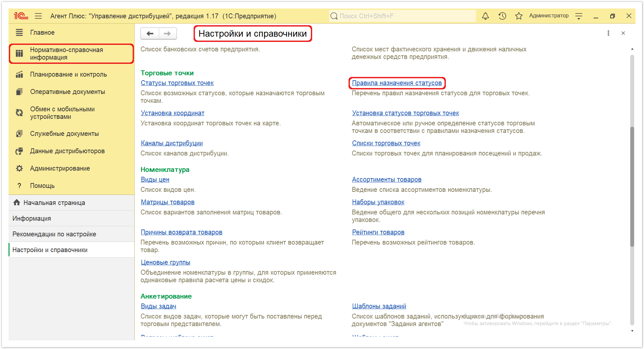Switch to Информация tab

[x=71, y=218]
